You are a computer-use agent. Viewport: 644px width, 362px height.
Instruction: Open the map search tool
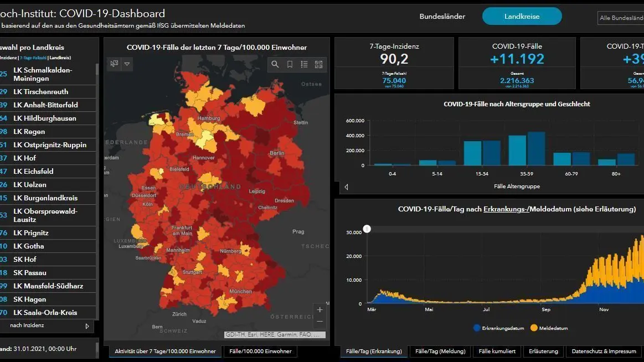[275, 64]
